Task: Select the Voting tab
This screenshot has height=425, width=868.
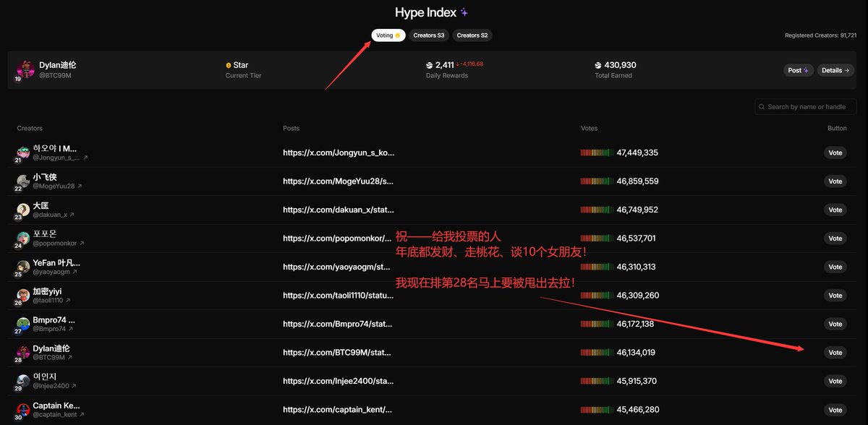Action: tap(388, 35)
